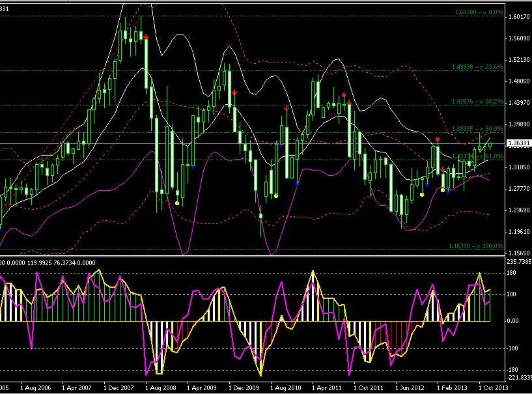Viewport: 532px width, 394px height.
Task: Click the 1 Aug 2010 date label
Action: [x=285, y=387]
